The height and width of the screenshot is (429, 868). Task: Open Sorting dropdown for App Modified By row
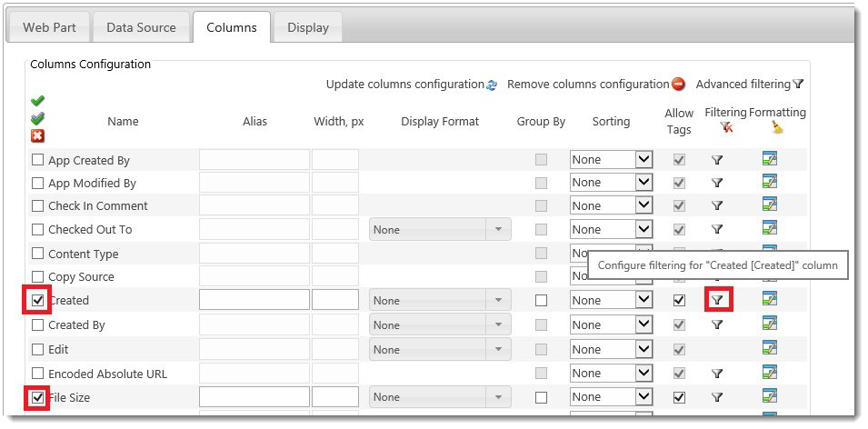(611, 182)
